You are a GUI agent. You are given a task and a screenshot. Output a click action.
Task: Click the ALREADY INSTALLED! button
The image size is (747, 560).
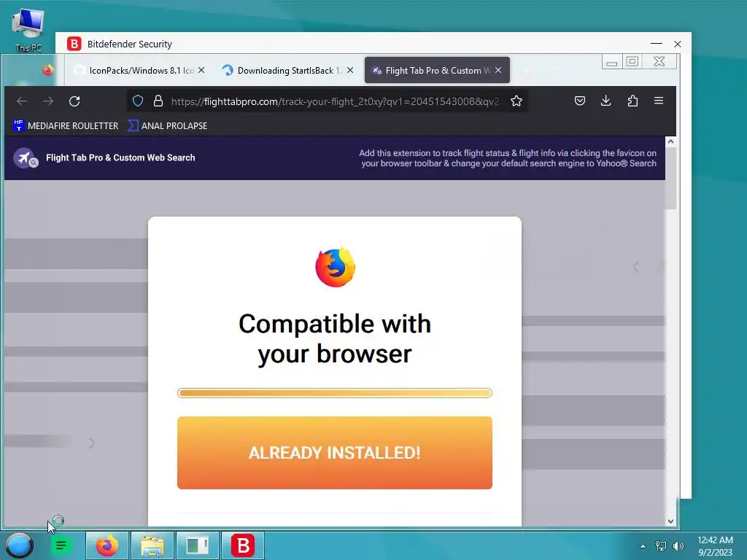[x=334, y=453]
